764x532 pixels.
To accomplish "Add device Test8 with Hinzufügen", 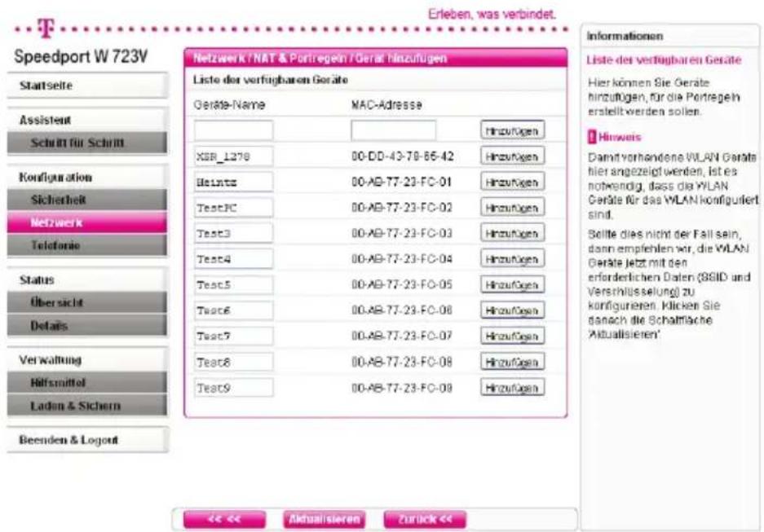I will [x=512, y=362].
